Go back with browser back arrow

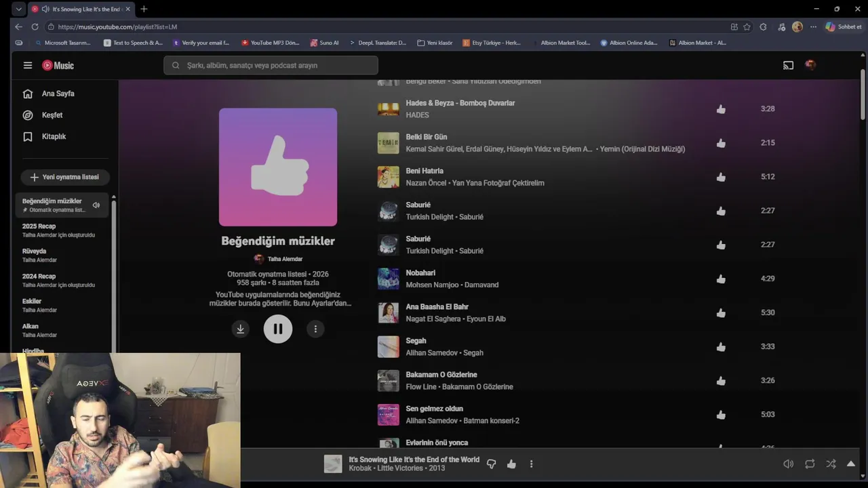click(x=18, y=26)
